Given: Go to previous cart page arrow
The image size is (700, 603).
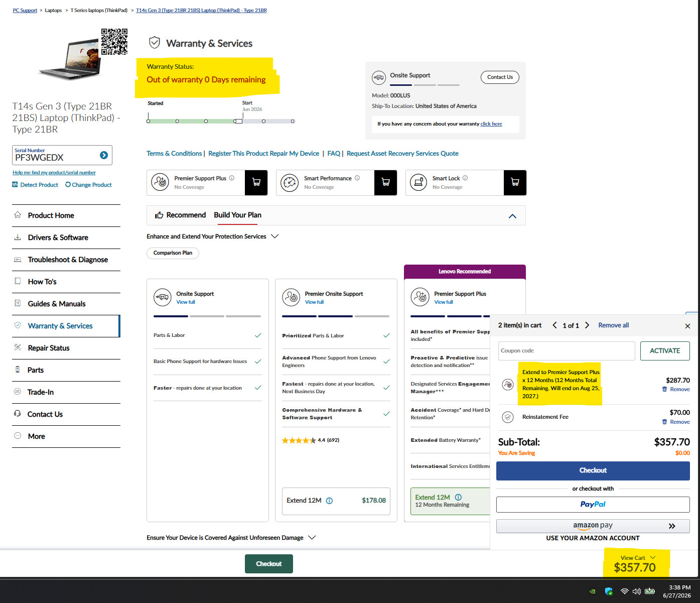Looking at the screenshot, I should click(554, 325).
